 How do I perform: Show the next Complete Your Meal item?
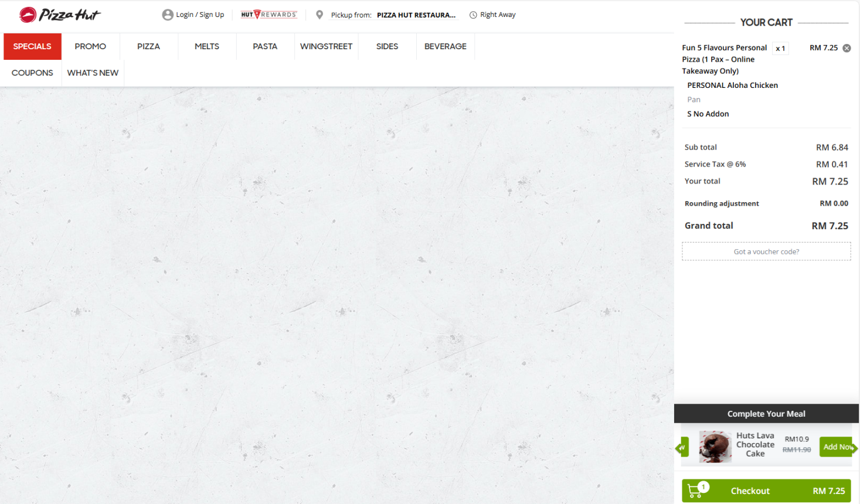pyautogui.click(x=854, y=448)
